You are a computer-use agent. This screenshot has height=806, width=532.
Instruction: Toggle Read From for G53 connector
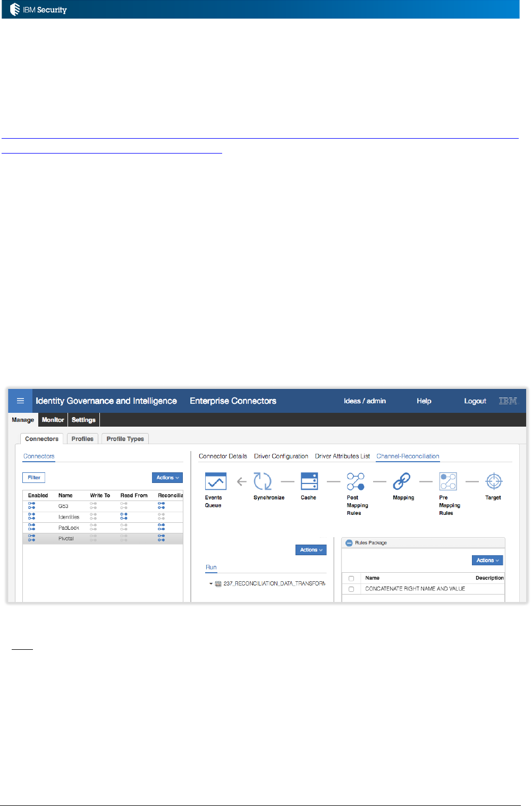[x=124, y=506]
